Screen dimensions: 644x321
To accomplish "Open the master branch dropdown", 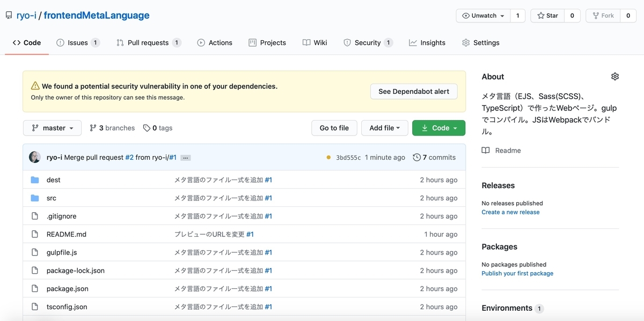I will pos(52,128).
